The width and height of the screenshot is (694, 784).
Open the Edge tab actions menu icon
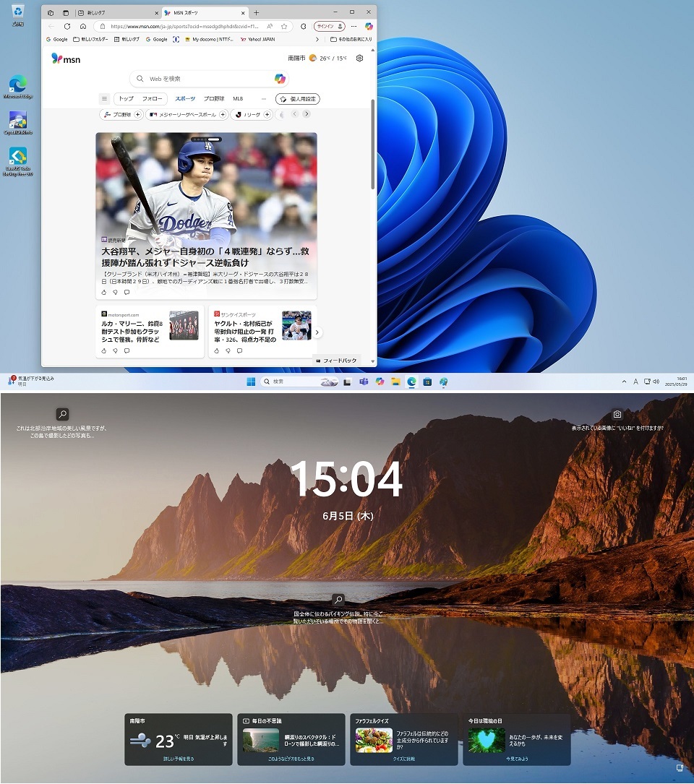(66, 12)
